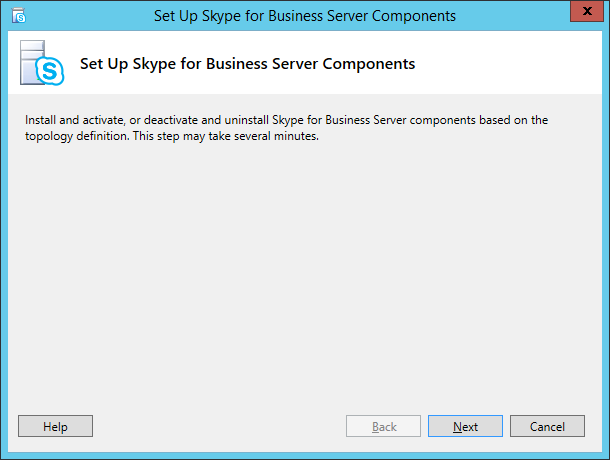
Task: Click the white header banner background
Action: click(x=506, y=62)
